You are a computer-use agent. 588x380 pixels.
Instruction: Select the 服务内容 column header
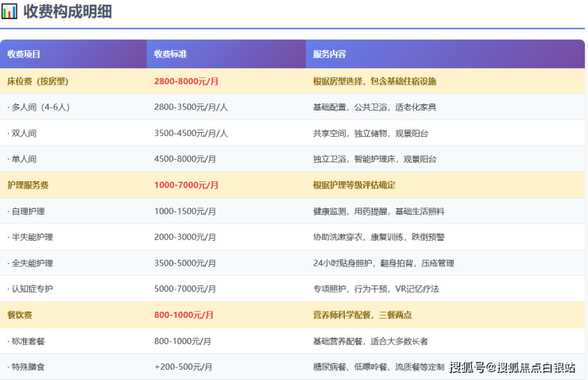click(330, 54)
